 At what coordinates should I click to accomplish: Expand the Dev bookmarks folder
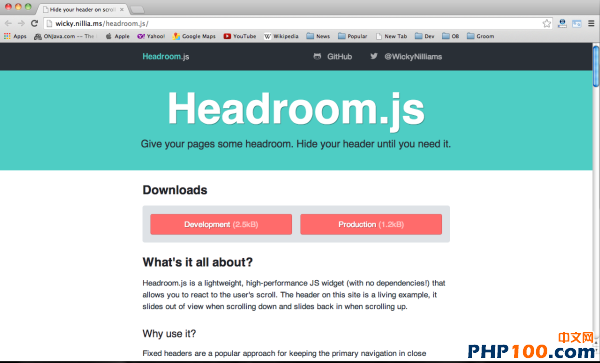(425, 36)
